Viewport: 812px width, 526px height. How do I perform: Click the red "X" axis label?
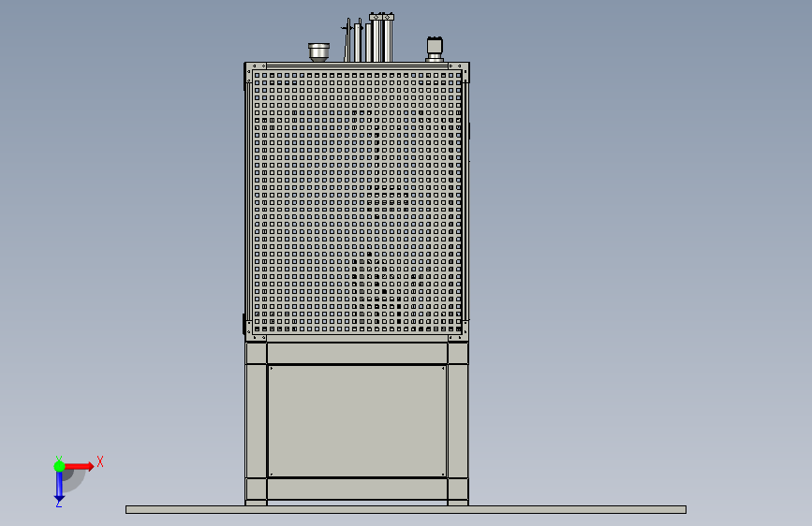100,461
